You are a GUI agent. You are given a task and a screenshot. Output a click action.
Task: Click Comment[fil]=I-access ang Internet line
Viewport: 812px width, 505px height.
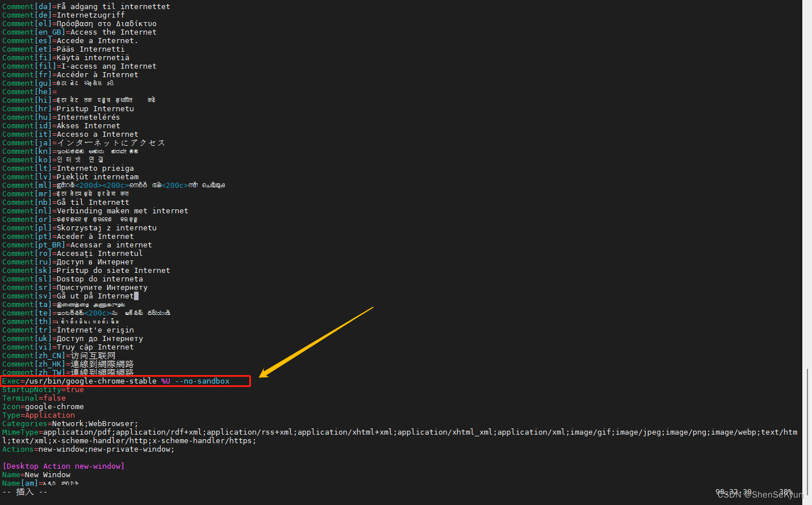tap(79, 66)
